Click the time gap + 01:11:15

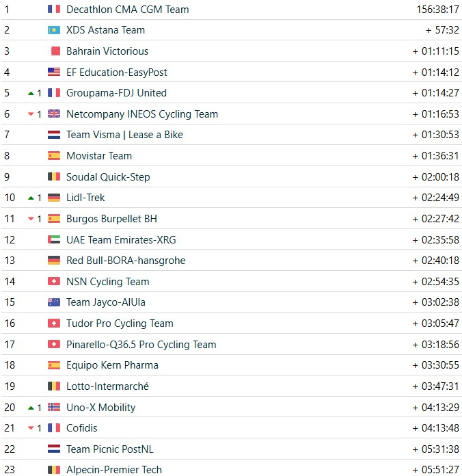point(436,51)
